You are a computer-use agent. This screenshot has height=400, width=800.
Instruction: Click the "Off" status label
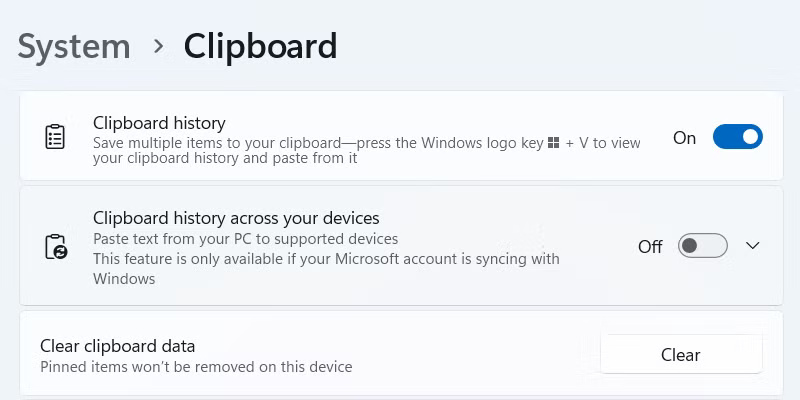(x=650, y=247)
